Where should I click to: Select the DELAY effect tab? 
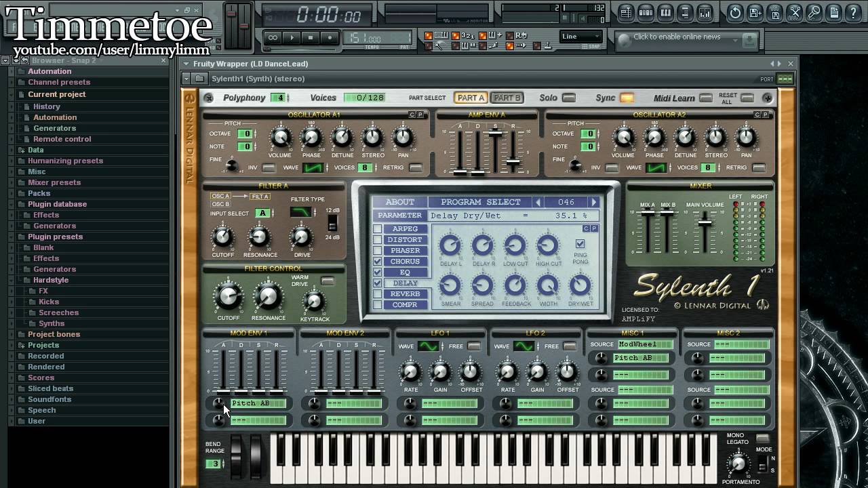(x=406, y=283)
